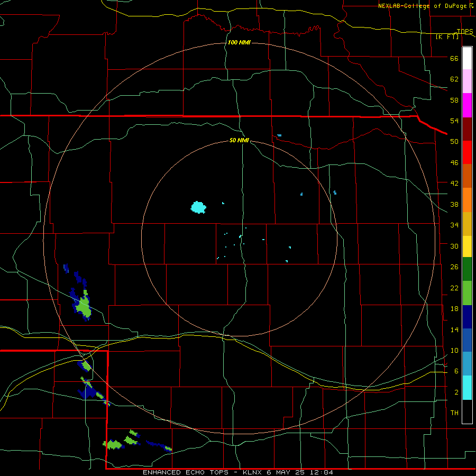Click the '[K FT]' units label

click(447, 36)
